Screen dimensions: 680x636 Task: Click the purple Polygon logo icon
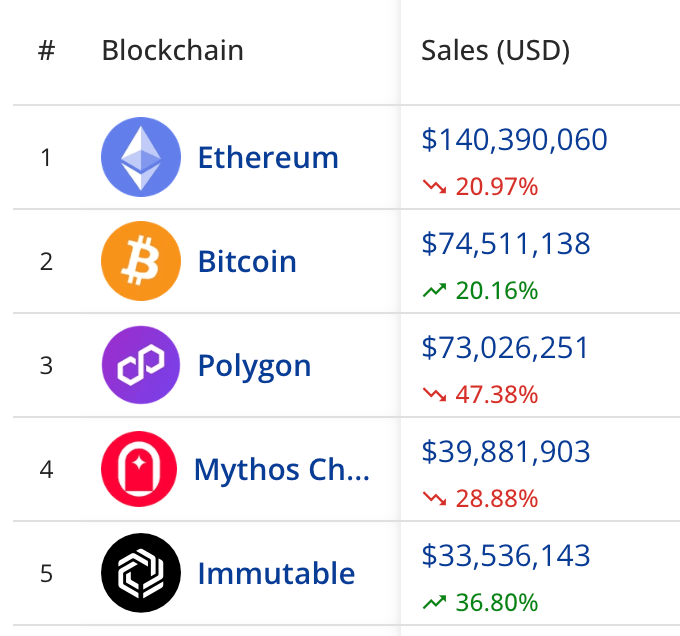tap(141, 365)
